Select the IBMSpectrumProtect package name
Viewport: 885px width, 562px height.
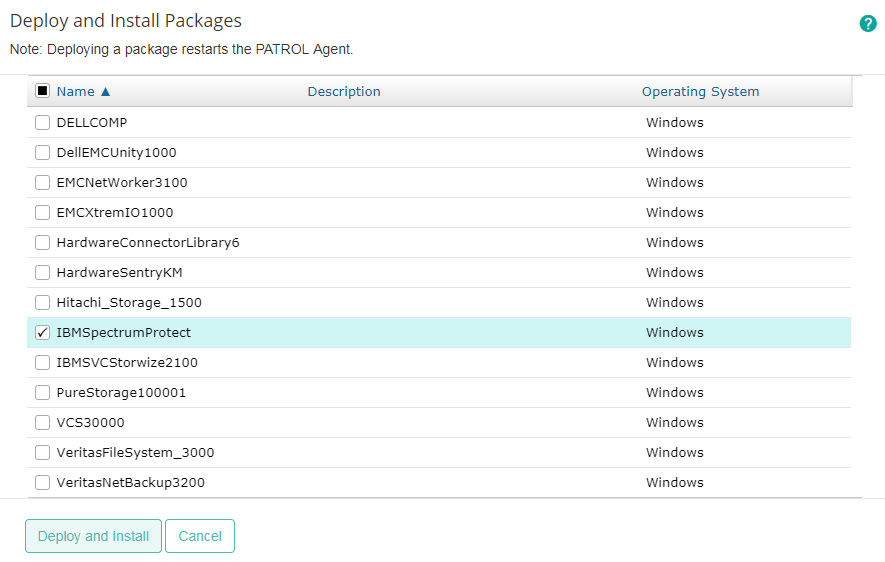click(x=124, y=332)
